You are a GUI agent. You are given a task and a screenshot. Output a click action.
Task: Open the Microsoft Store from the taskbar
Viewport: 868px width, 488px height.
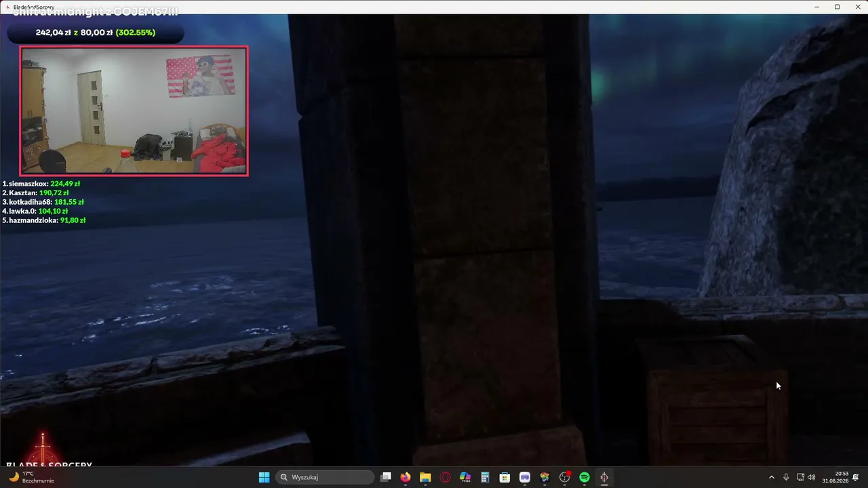pos(505,477)
